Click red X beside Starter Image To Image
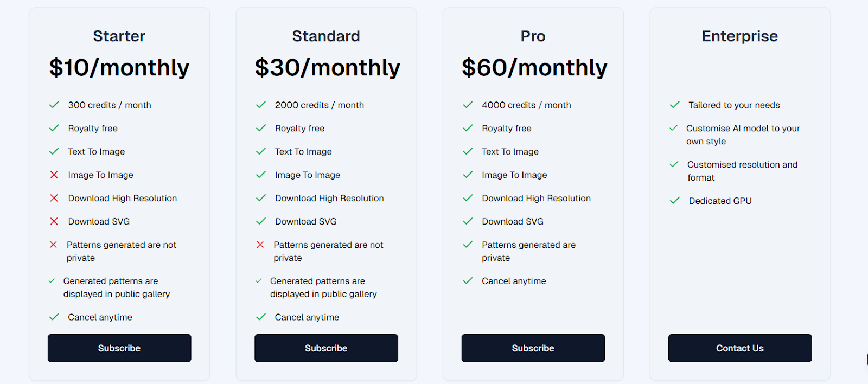This screenshot has height=384, width=868. (x=54, y=175)
